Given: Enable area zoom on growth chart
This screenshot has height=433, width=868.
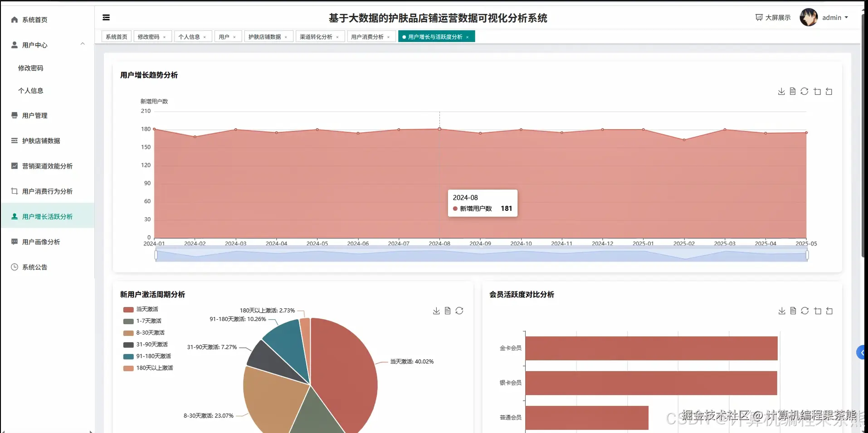Looking at the screenshot, I should pyautogui.click(x=817, y=92).
